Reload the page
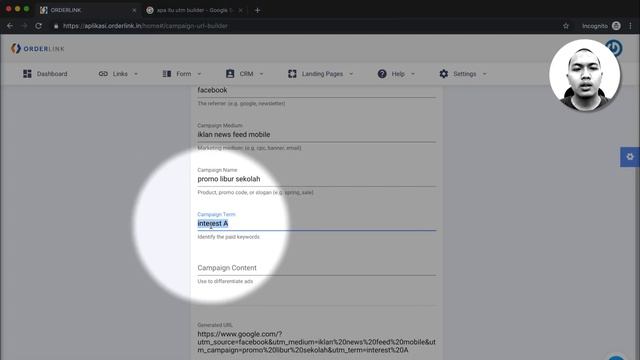Viewport: 640px width, 360px height. pyautogui.click(x=38, y=26)
